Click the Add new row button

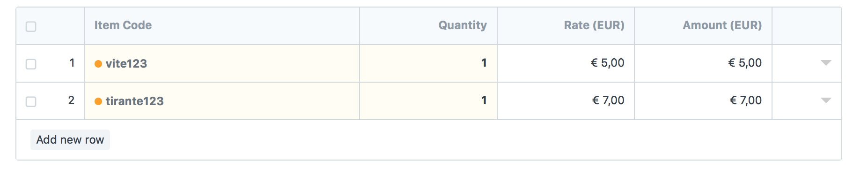[x=70, y=140]
